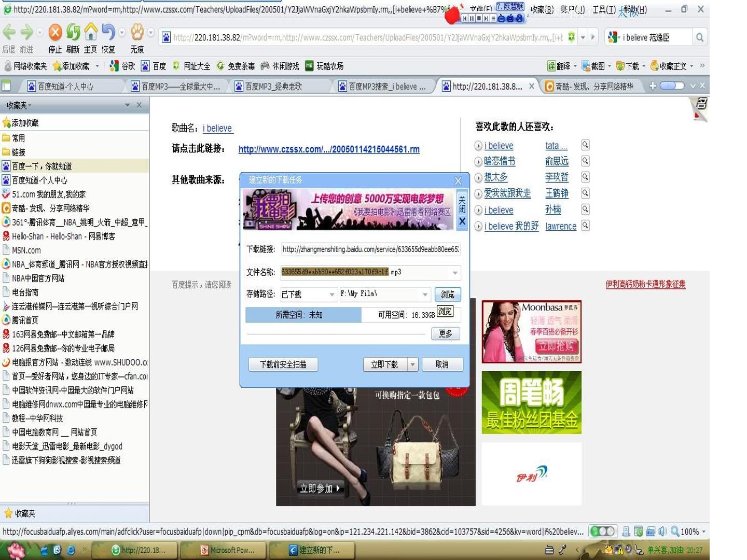
Task: Open a new tab with plus icon
Action: (x=652, y=86)
